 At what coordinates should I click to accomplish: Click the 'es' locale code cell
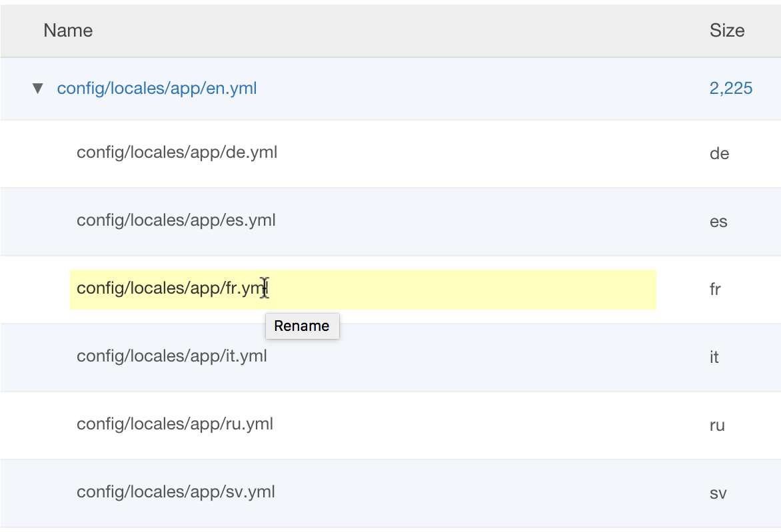(718, 222)
